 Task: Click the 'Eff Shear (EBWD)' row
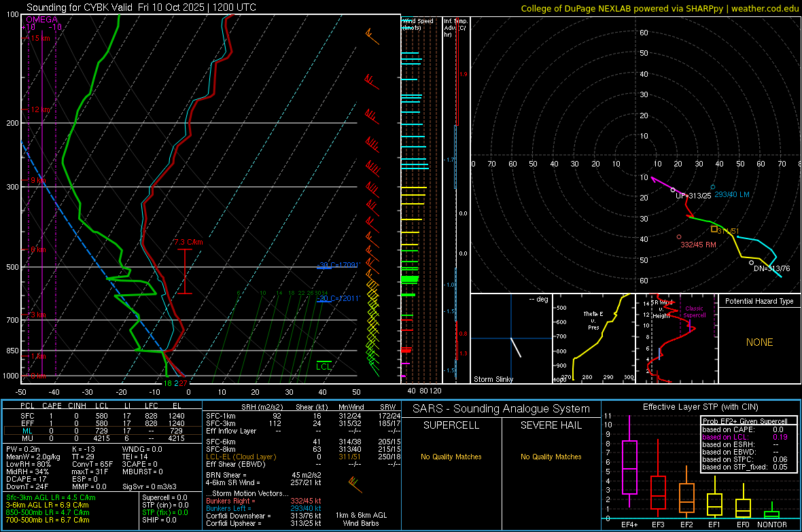tap(303, 464)
